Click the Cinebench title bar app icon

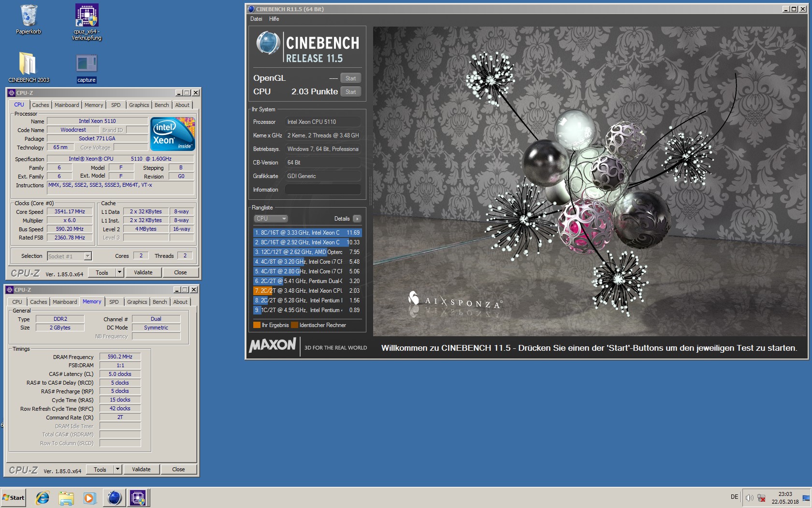251,9
